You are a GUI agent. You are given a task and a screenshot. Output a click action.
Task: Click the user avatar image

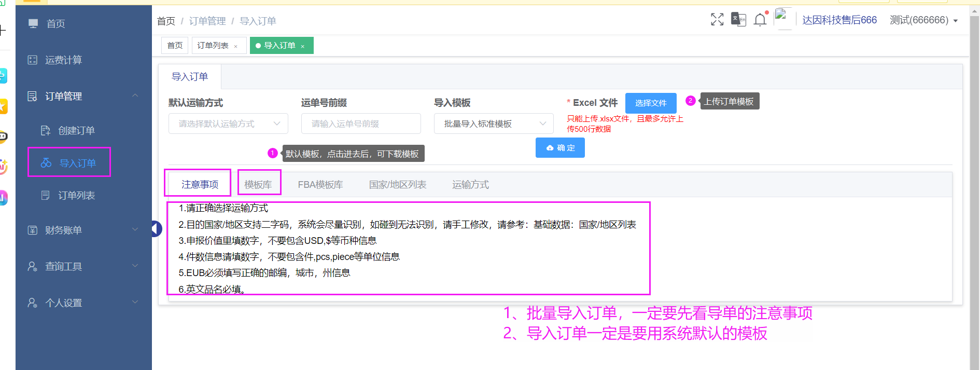(x=783, y=18)
